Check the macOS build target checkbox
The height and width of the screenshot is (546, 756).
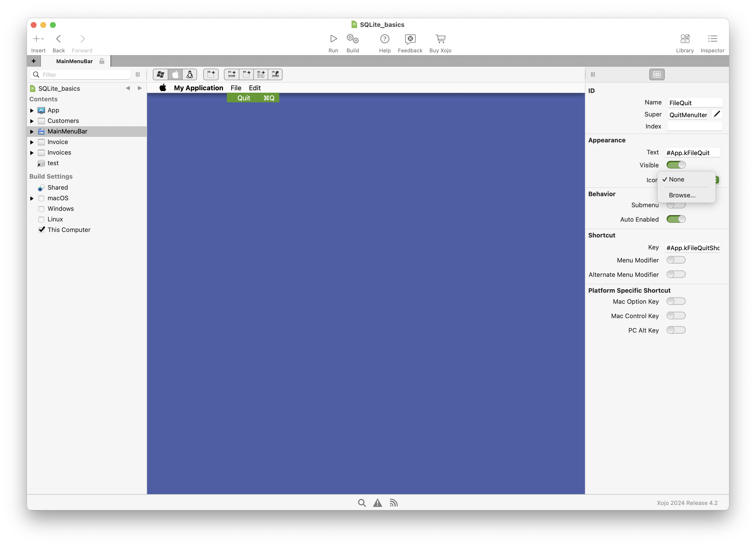[41, 198]
